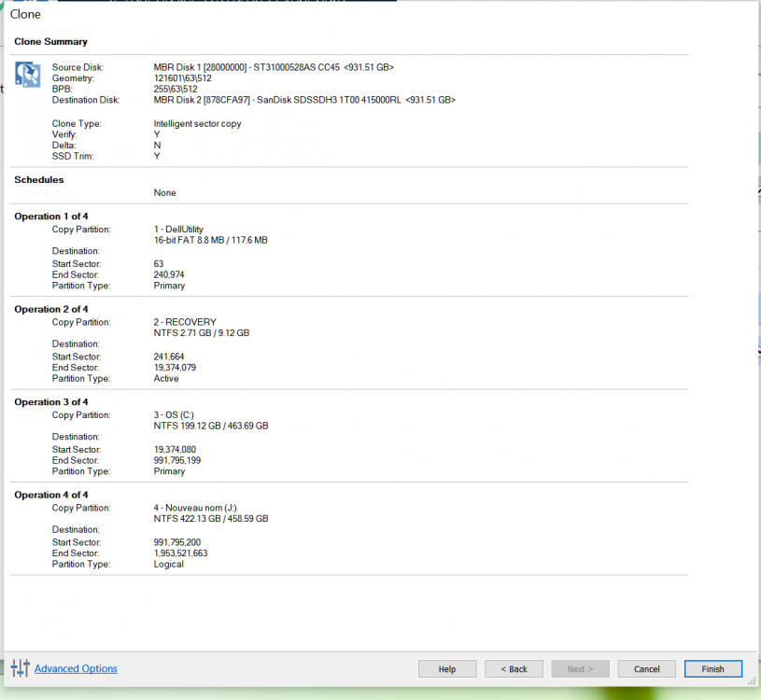
Task: Click the Verify label
Action: pos(64,134)
